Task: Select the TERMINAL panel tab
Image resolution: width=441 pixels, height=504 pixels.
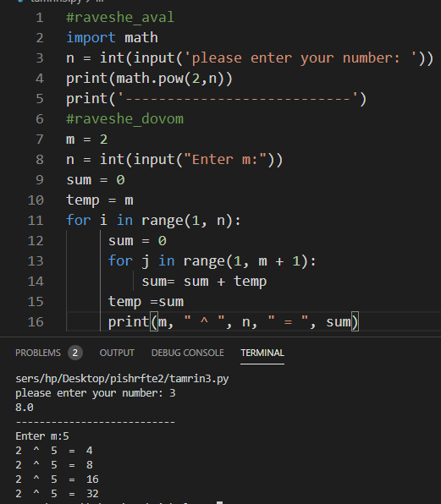Action: (x=262, y=353)
